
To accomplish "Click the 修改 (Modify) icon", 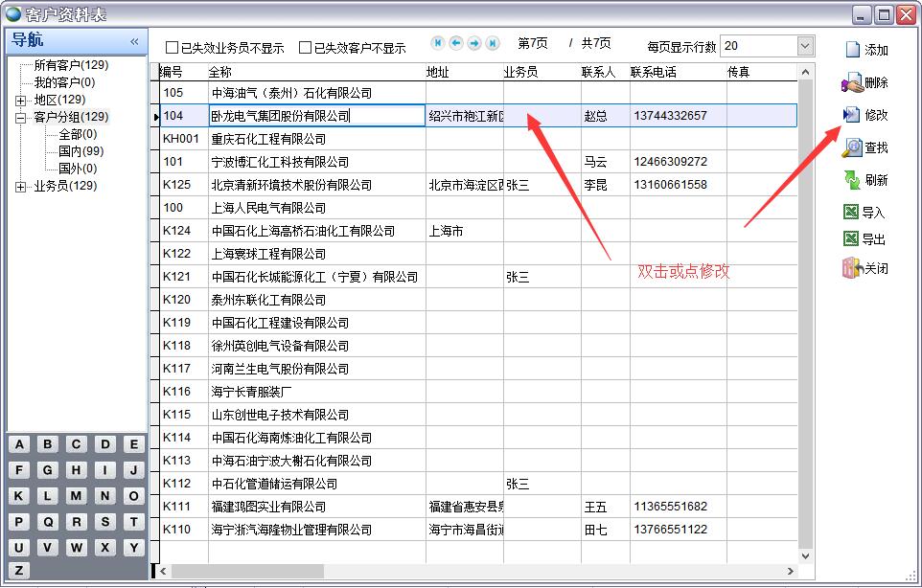I will (852, 115).
